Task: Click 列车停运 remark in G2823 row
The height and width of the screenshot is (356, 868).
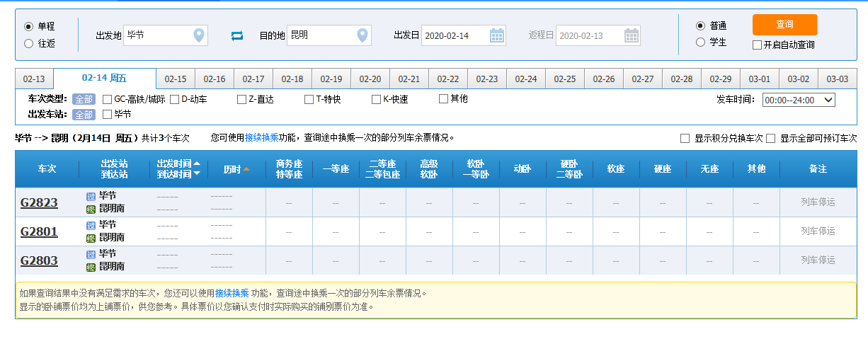Action: 818,202
